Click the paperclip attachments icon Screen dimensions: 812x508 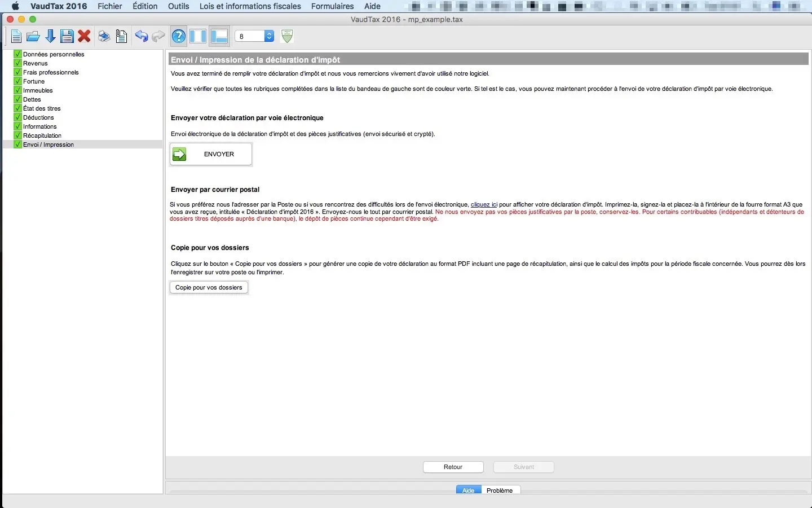coord(121,37)
